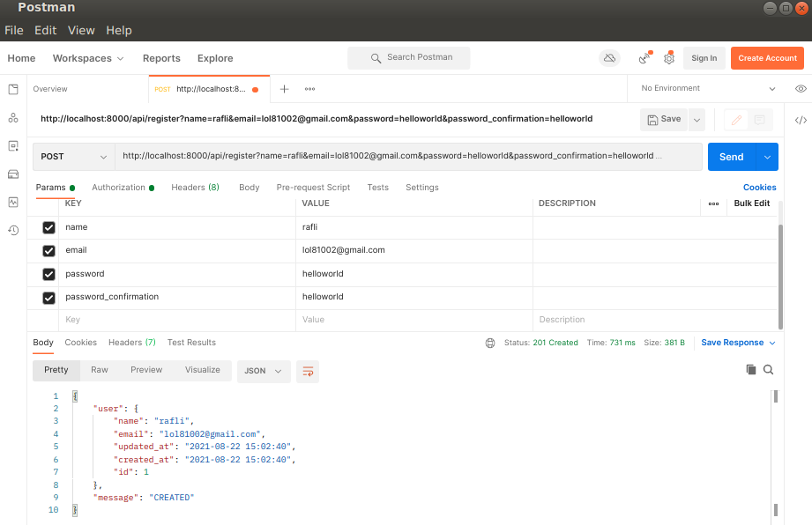Copy the response body icon
The image size is (812, 525).
[750, 371]
